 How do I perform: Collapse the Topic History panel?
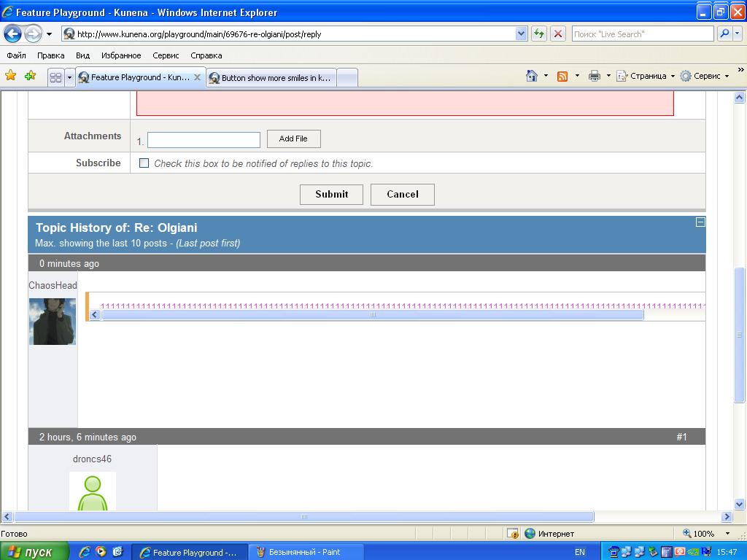point(700,222)
